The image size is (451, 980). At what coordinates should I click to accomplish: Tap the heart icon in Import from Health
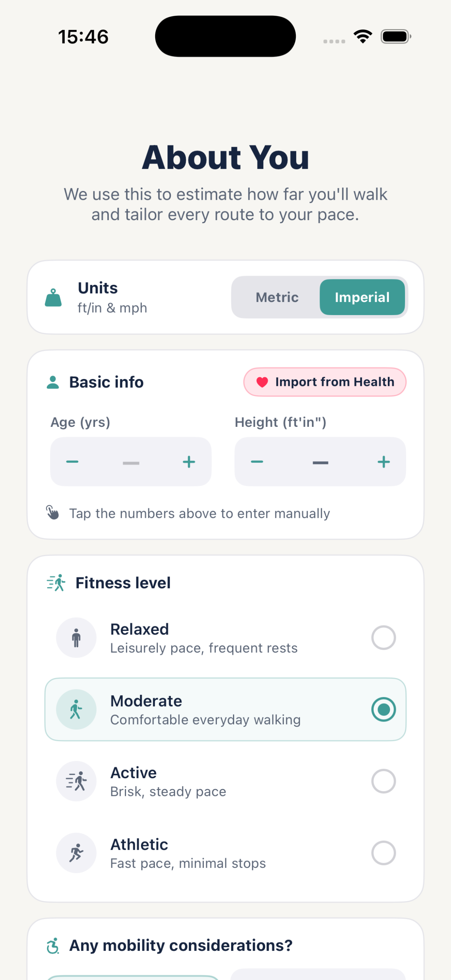click(x=262, y=382)
